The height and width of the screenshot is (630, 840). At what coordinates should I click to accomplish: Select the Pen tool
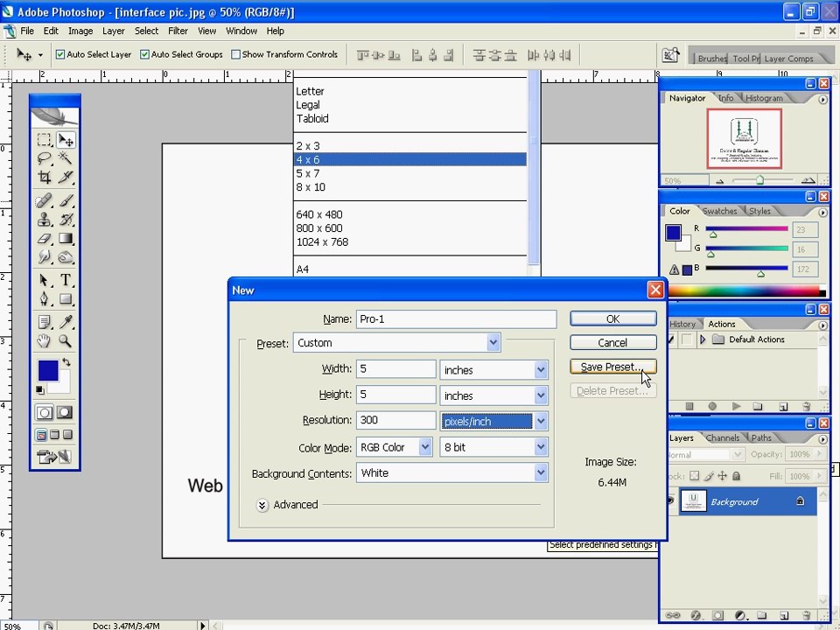tap(44, 298)
